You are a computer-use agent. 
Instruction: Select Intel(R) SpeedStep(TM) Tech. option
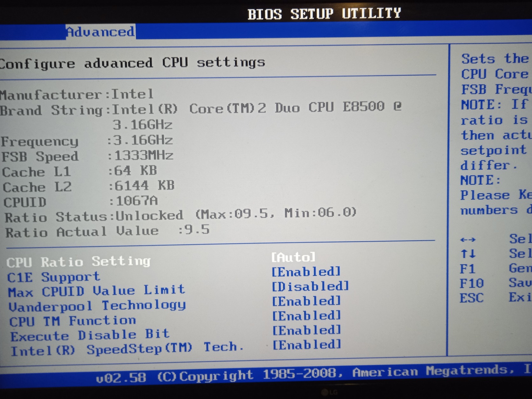pyautogui.click(x=127, y=350)
